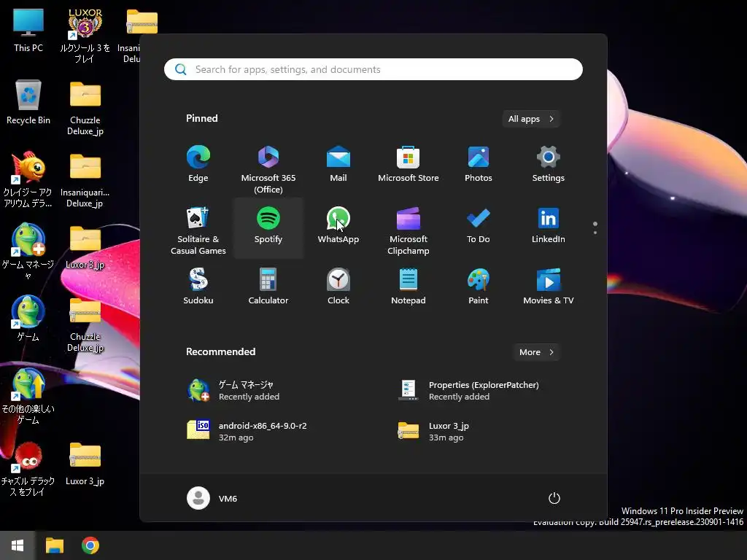Launch Movies & TV
747x560 pixels.
549,287
